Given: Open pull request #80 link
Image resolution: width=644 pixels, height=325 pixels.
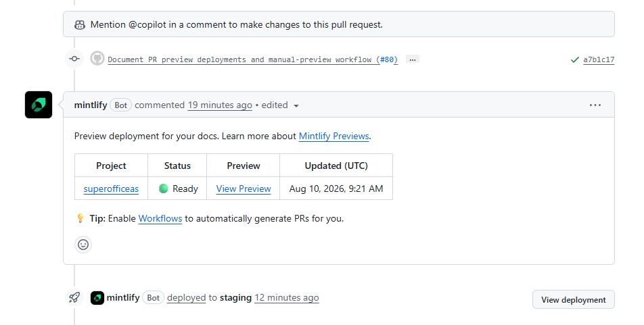Looking at the screenshot, I should 388,60.
